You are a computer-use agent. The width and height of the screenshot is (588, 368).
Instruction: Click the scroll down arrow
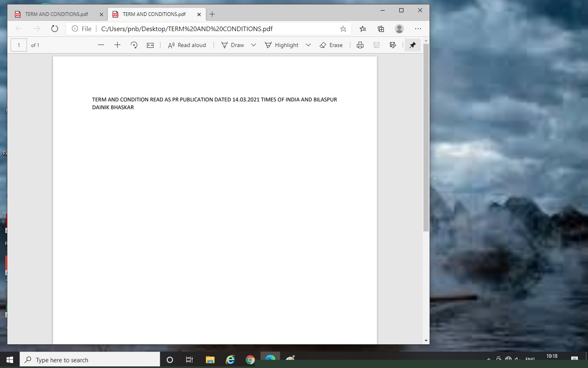point(426,341)
